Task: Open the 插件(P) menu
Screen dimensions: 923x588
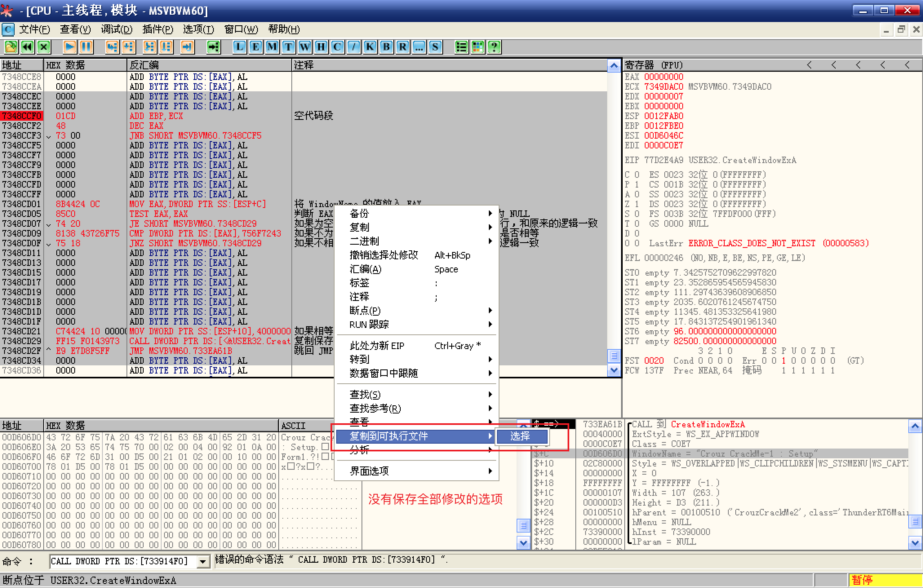Action: click(x=158, y=29)
